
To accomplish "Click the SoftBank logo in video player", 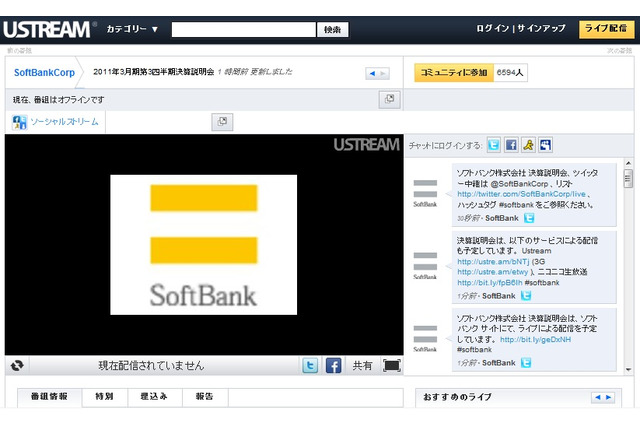I will pyautogui.click(x=204, y=245).
